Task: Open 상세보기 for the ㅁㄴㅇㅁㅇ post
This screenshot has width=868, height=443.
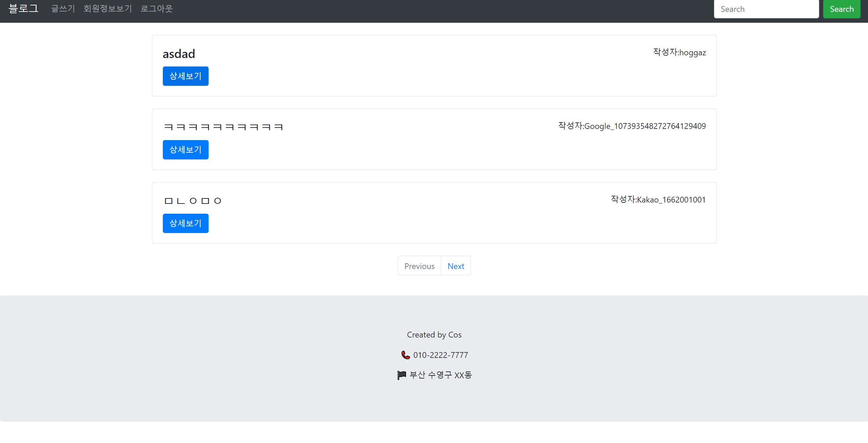Action: pyautogui.click(x=185, y=223)
